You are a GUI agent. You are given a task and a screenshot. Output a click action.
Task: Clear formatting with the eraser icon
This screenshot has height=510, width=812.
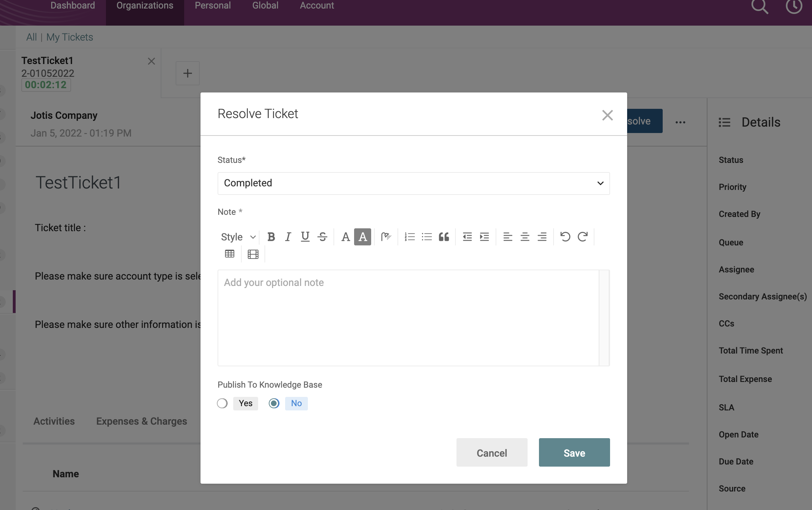point(386,237)
